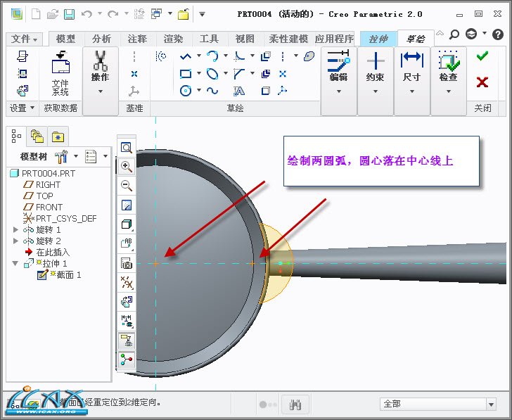
Task: Click the Repaint screen icon
Action: click(x=127, y=205)
